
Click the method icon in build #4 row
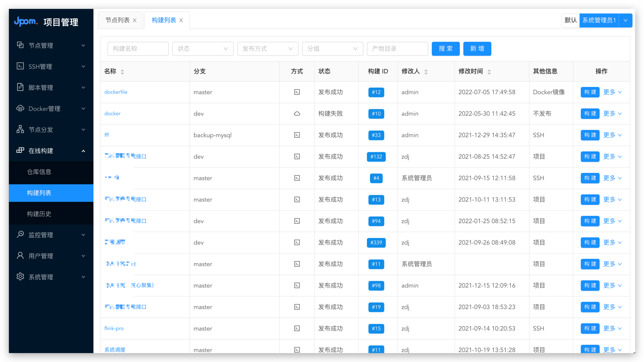pos(297,178)
